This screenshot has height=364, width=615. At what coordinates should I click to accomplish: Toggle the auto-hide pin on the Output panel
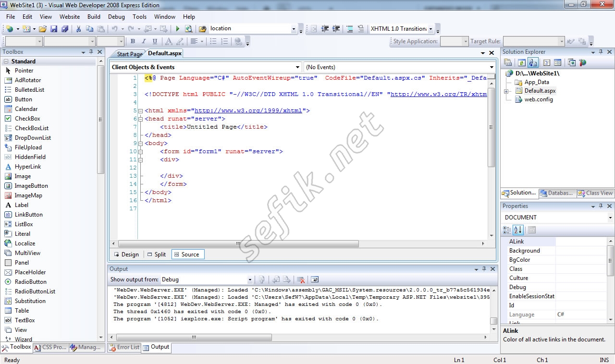tap(484, 269)
